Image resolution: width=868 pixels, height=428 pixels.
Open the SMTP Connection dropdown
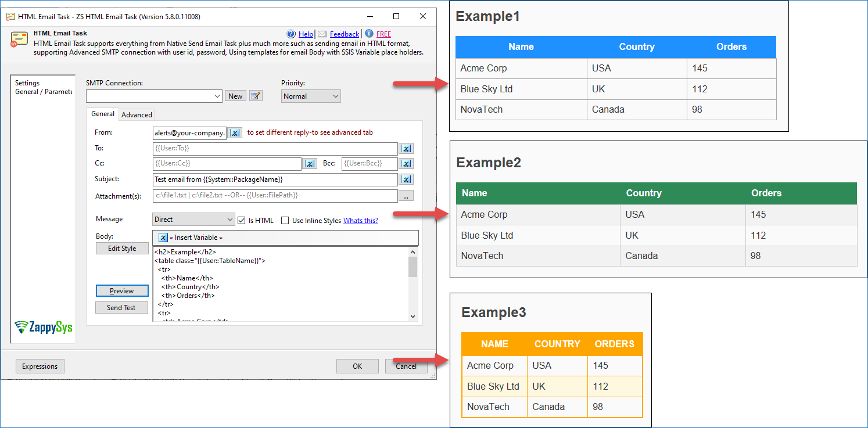pyautogui.click(x=217, y=95)
